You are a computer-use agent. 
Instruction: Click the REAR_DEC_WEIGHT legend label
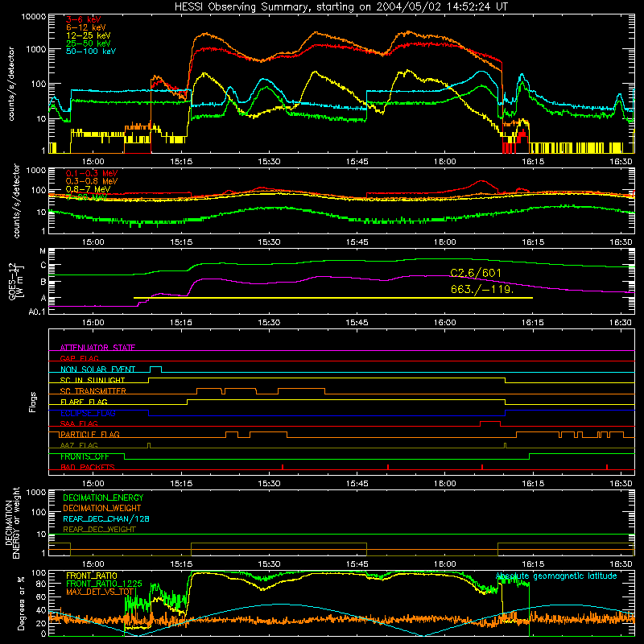pos(99,530)
